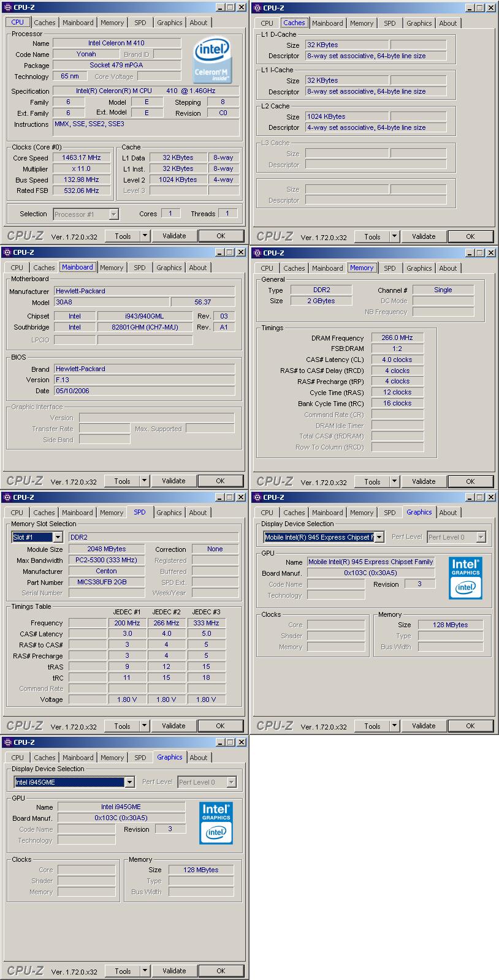The height and width of the screenshot is (980, 499).
Task: Click part number value 'MICS38UFB 2GB'
Action: point(106,582)
